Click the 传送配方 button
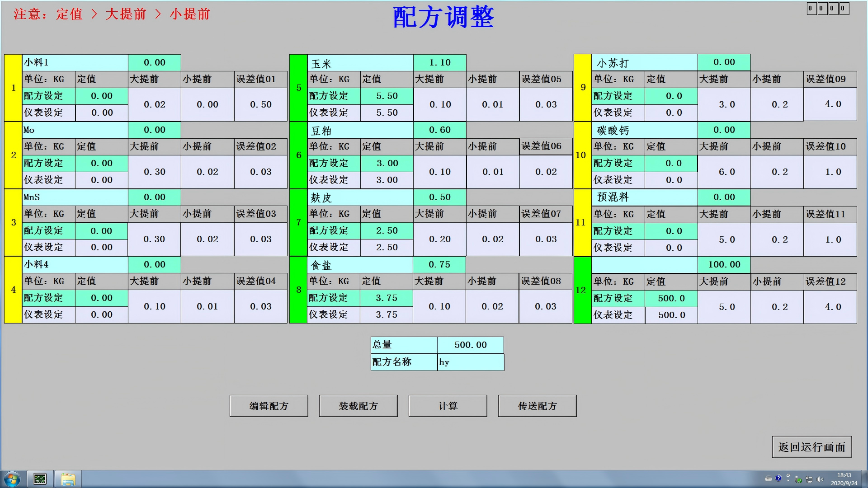 click(537, 406)
